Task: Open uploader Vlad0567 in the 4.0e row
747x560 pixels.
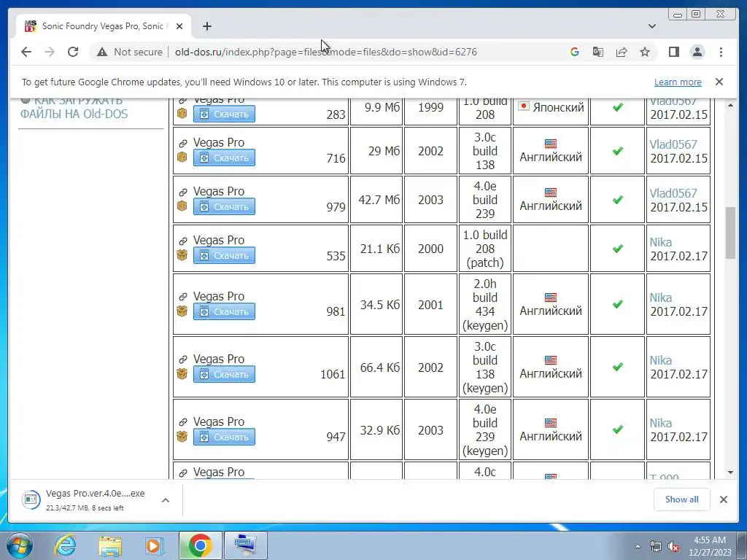Action: [673, 193]
